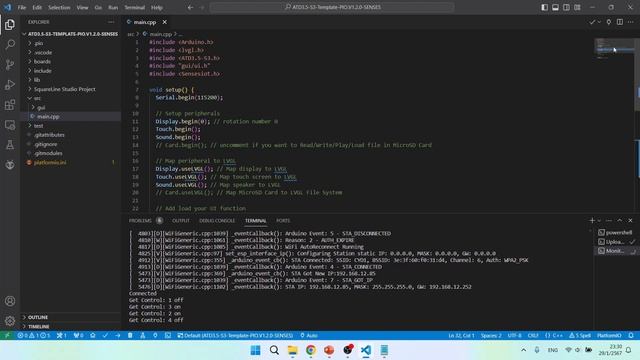
Task: Open the Source Control view
Action: click(10, 64)
